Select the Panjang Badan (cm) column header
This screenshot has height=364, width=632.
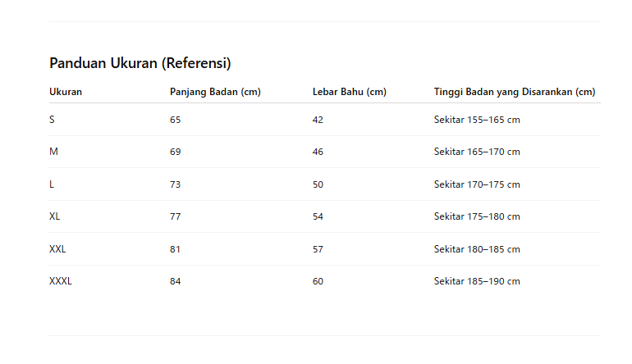215,92
